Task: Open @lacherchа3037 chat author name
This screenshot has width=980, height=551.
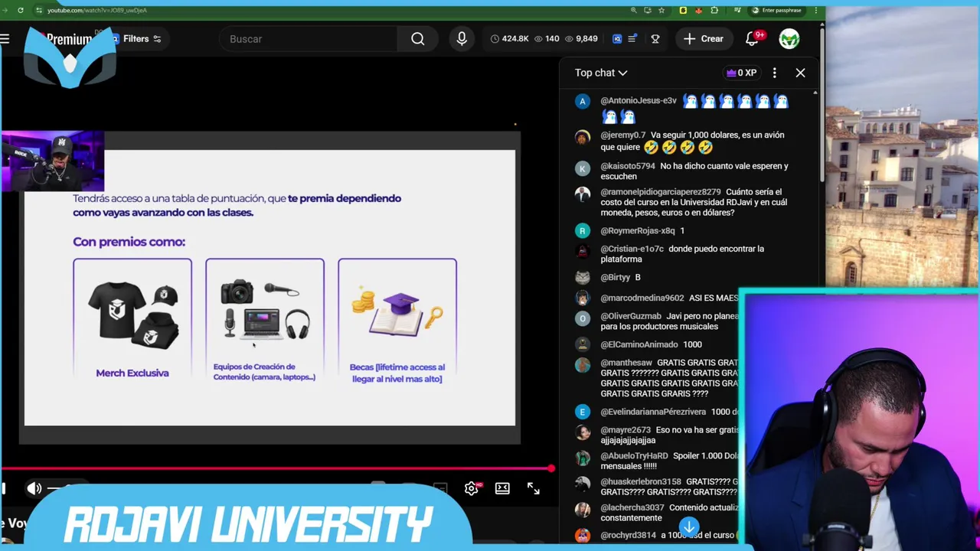Action: pyautogui.click(x=632, y=507)
